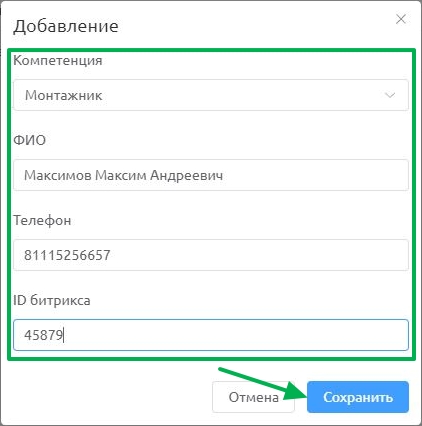Click the Телефон field label

(42, 220)
